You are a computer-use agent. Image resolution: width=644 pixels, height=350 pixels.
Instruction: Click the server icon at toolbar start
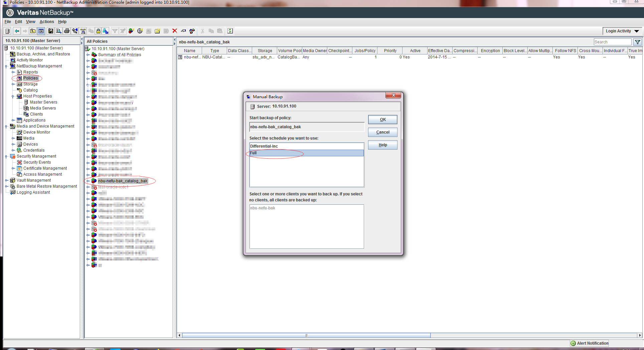7,31
